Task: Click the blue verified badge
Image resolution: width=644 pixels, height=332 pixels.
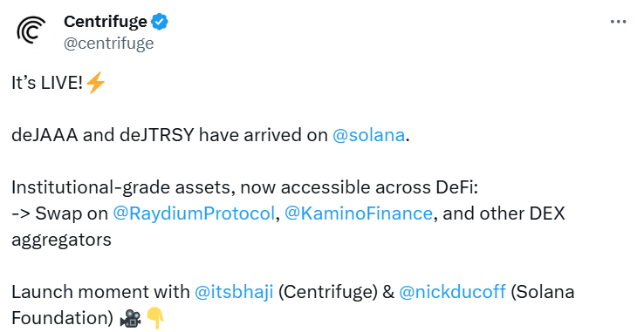Action: coord(160,22)
